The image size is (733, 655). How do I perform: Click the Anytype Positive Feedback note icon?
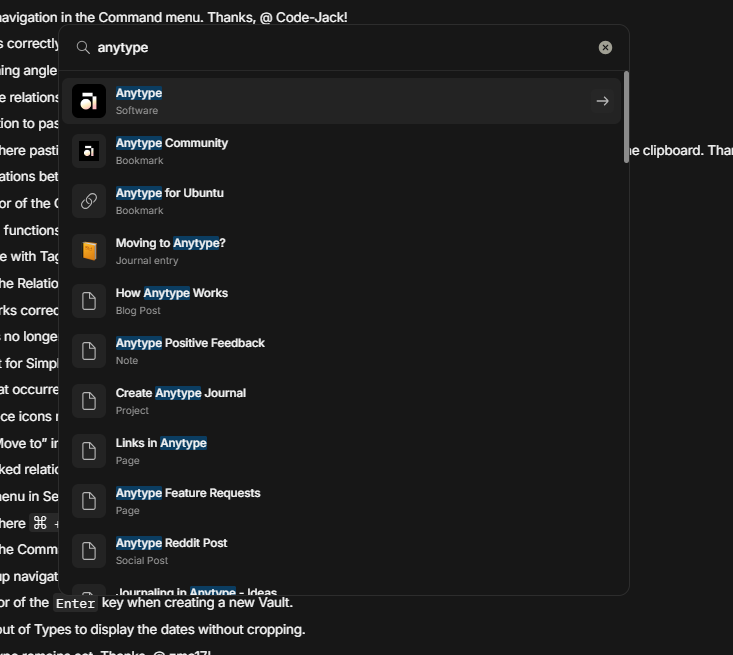(89, 351)
